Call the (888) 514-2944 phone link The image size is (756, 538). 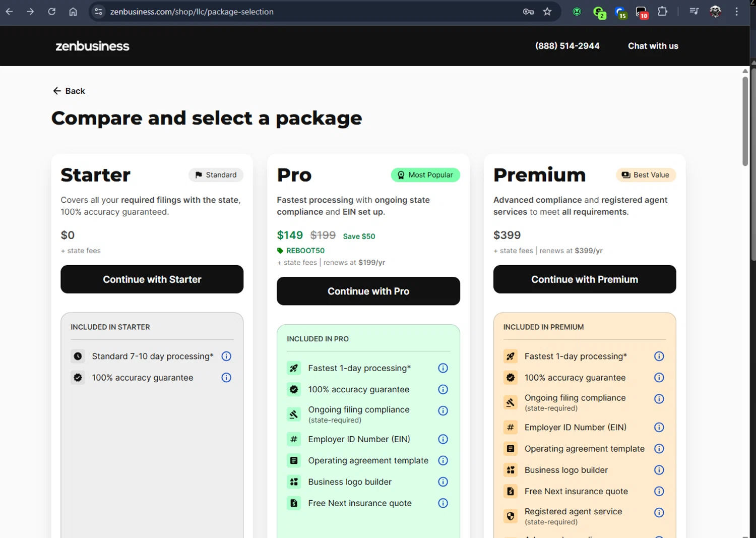[x=568, y=46]
